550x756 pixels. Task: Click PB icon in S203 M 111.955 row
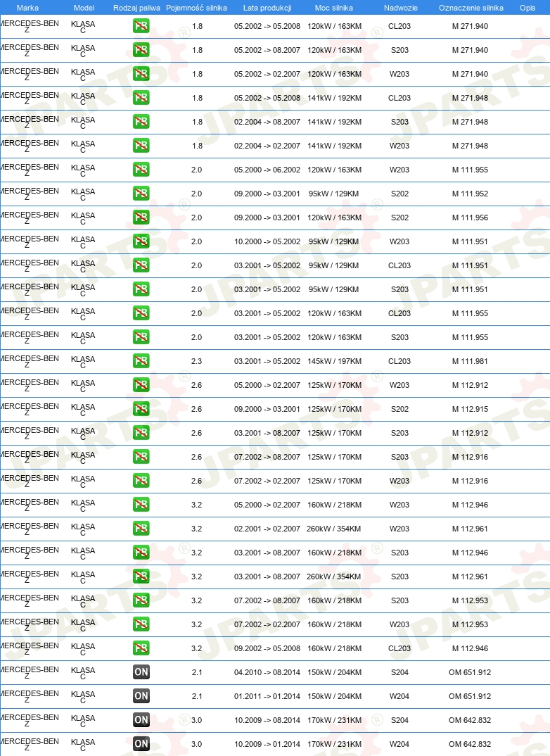(141, 337)
